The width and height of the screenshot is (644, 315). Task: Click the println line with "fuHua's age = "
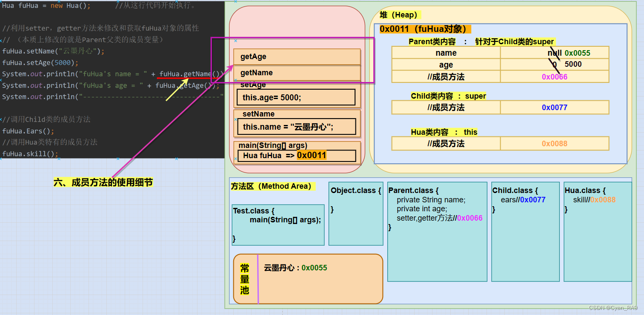[x=111, y=85]
